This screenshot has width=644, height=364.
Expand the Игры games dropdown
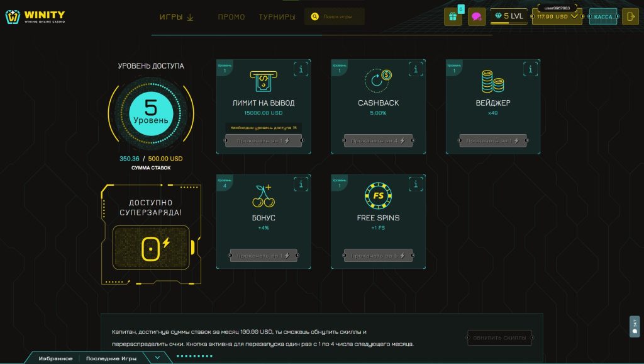coord(177,17)
